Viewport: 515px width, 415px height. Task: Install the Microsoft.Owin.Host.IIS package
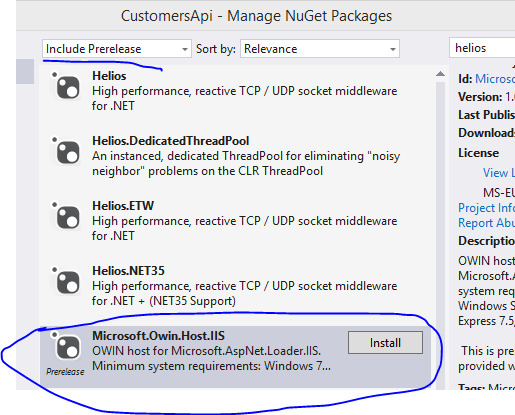pos(385,343)
